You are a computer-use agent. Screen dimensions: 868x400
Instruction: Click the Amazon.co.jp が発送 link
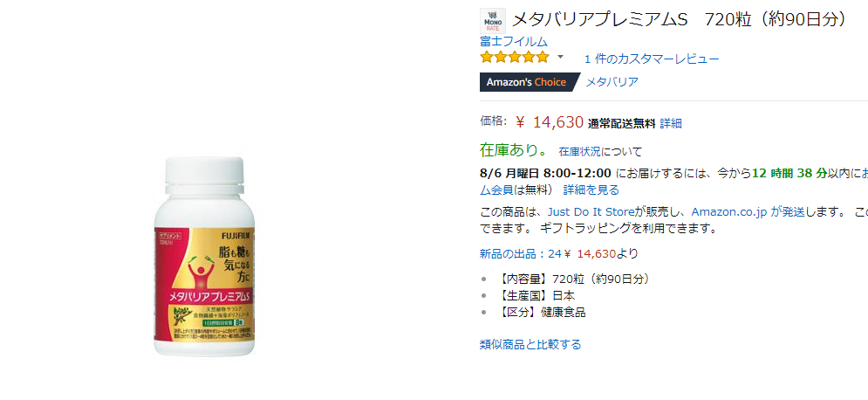[x=748, y=212]
